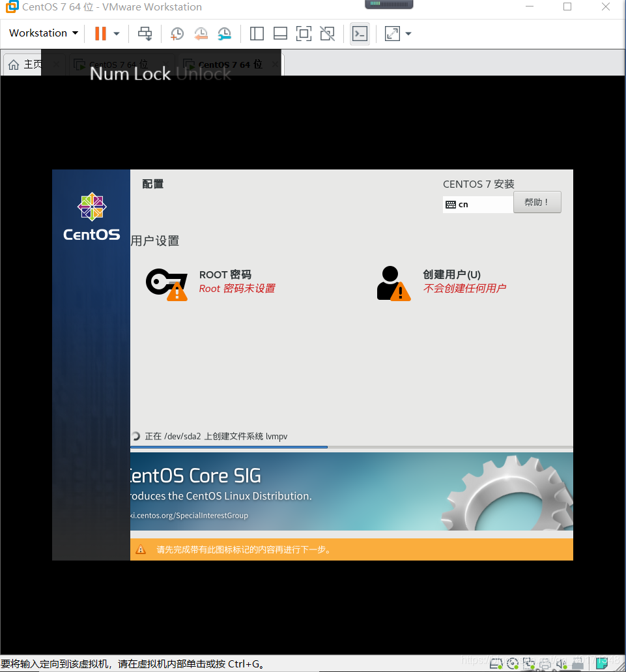Close the active CentOS 7 64 位 tab
626x672 pixels.
click(275, 65)
